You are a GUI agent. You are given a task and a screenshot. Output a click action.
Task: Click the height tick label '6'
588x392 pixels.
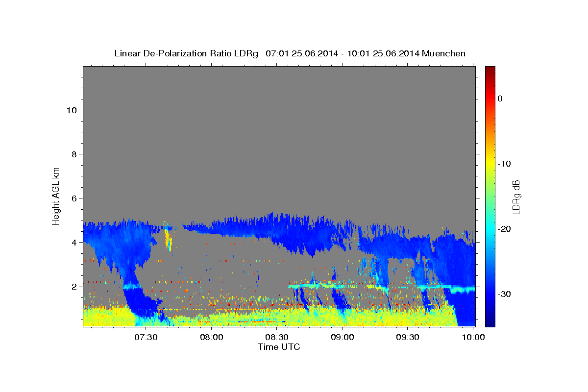(x=74, y=198)
